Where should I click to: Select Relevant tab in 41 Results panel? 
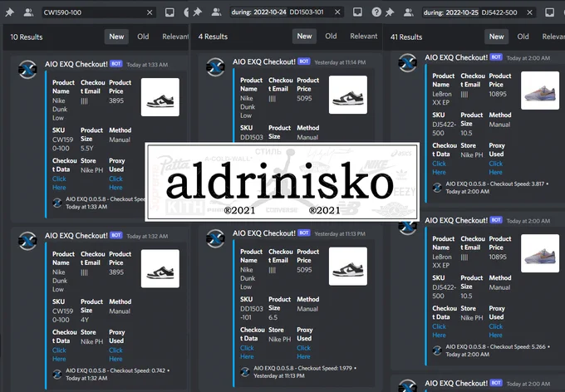[553, 37]
